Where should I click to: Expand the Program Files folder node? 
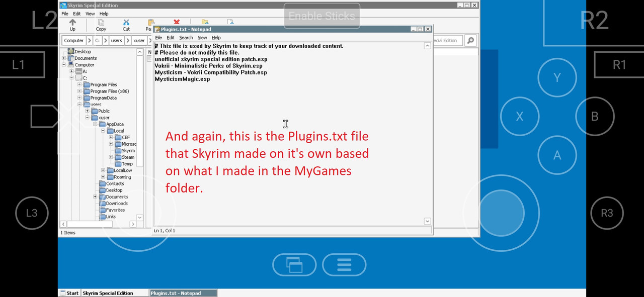click(79, 84)
